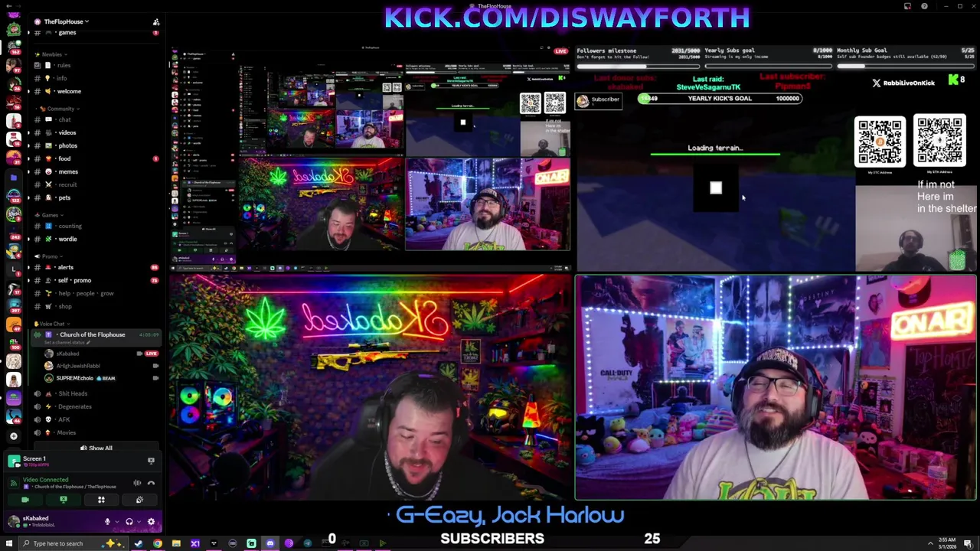Join the Movies voice channel
Viewport: 980px width, 551px height.
click(96, 432)
